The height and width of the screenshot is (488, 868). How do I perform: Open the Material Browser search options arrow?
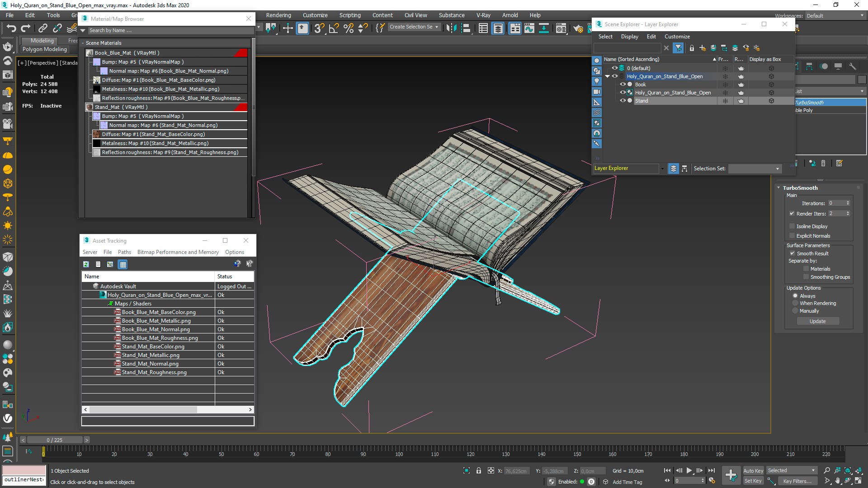pos(83,31)
